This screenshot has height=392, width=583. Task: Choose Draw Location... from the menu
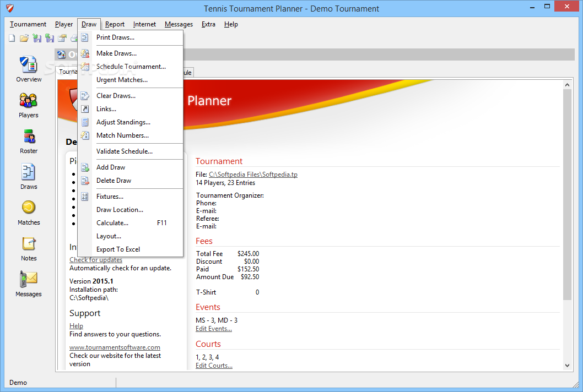click(131, 210)
